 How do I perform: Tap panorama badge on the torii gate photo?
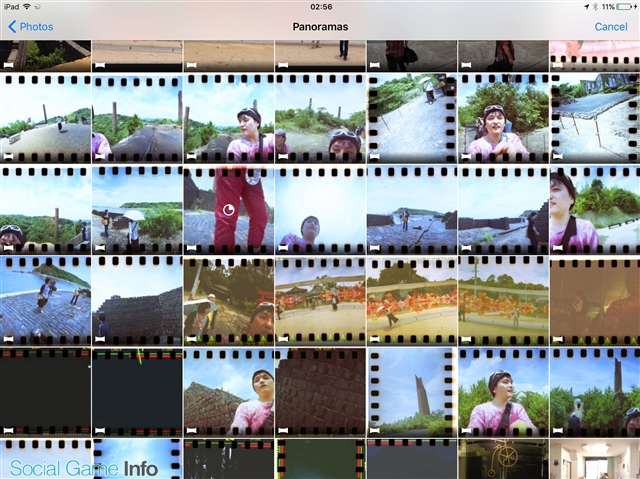click(x=191, y=339)
